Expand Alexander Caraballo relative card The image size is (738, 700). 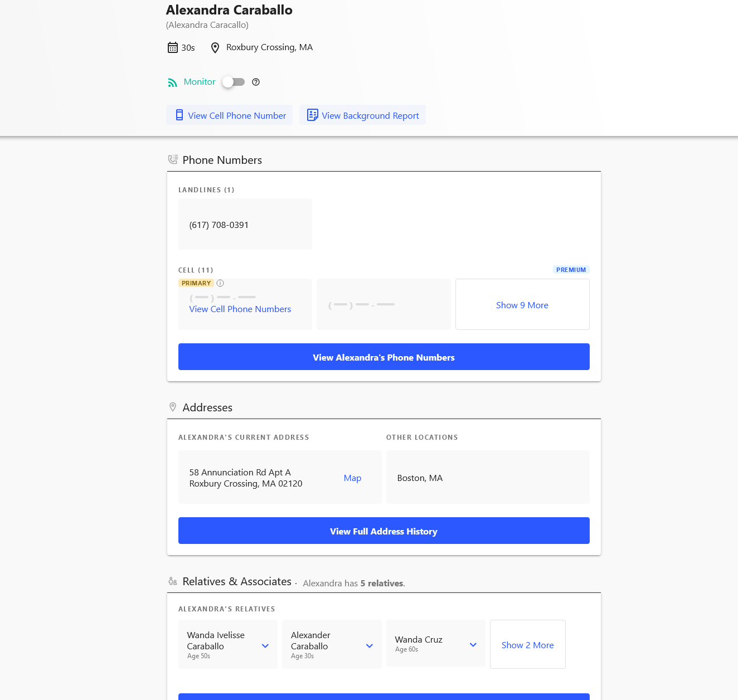pos(332,644)
